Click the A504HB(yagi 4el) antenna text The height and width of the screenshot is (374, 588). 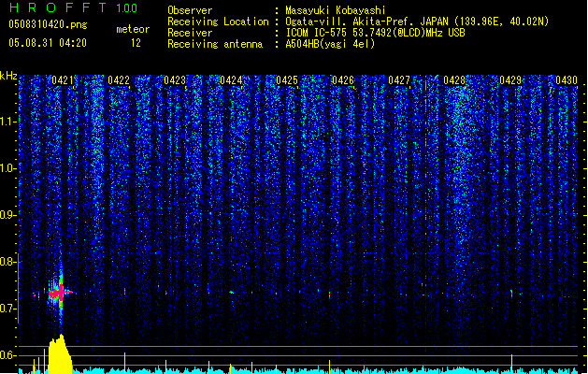330,44
